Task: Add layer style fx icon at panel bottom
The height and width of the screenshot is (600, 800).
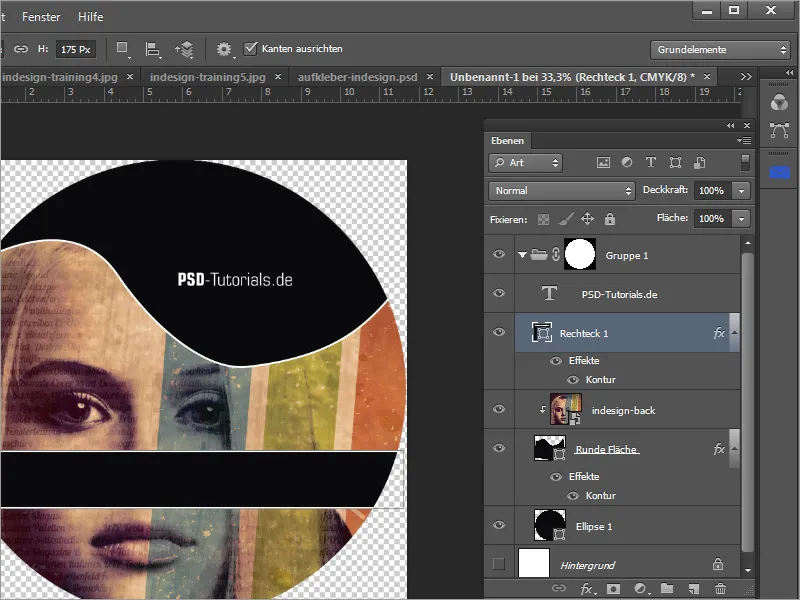Action: coord(587,589)
